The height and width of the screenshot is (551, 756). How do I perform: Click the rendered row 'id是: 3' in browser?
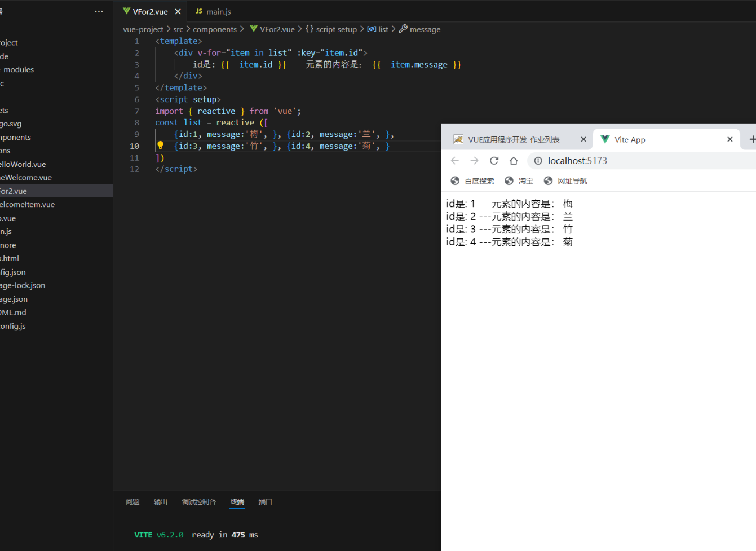pos(509,229)
